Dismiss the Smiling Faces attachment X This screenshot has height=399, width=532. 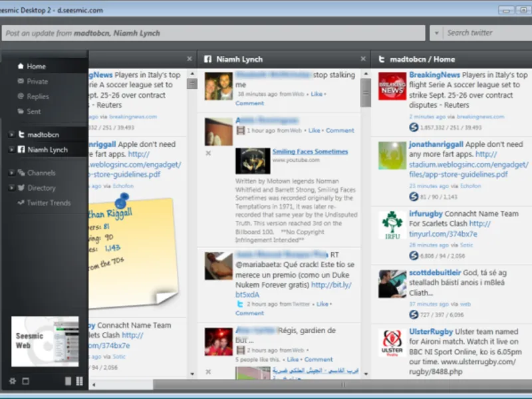pyautogui.click(x=208, y=154)
